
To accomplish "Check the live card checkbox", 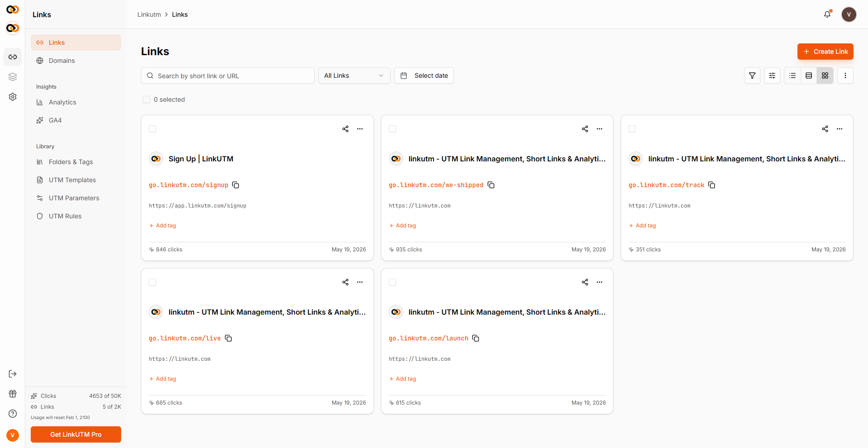I will (x=152, y=282).
